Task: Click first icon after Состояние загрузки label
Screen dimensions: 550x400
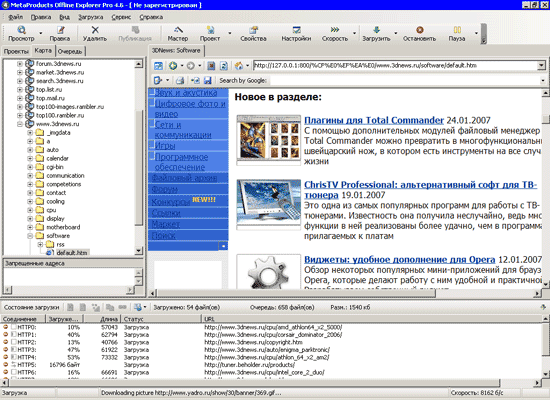Action: (x=70, y=307)
